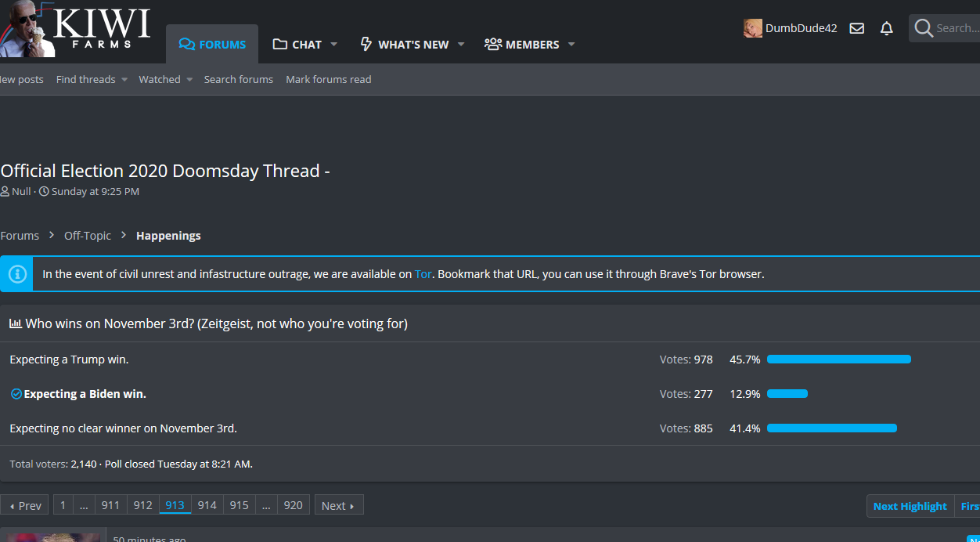Open second ellipsis page jump
980x542 pixels.
point(266,505)
